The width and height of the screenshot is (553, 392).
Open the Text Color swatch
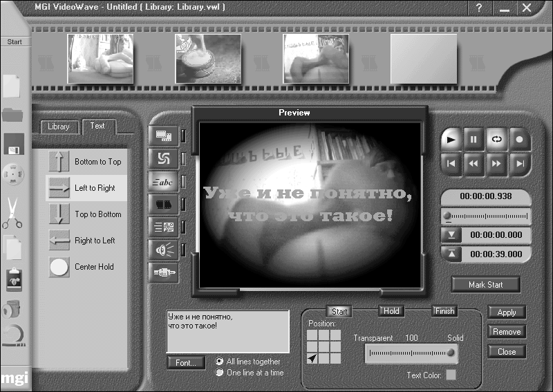[451, 375]
